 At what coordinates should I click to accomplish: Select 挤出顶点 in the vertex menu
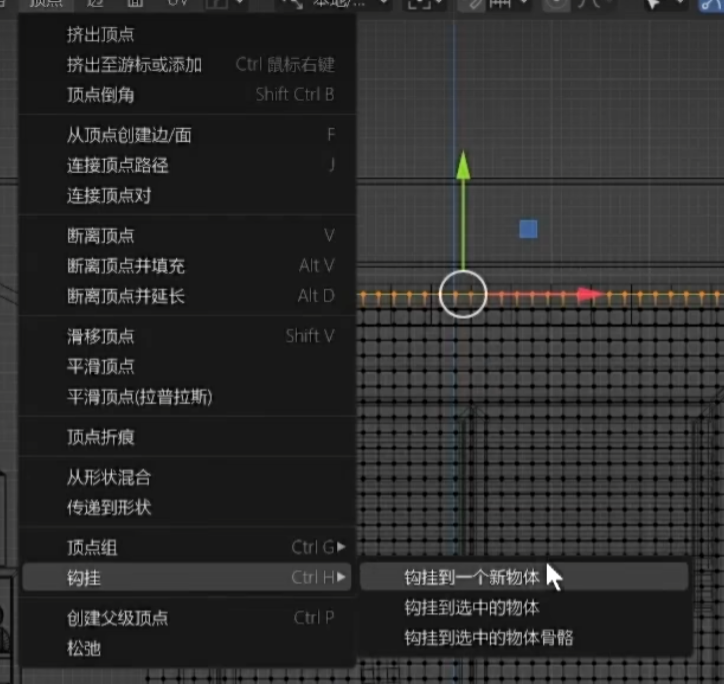(x=100, y=35)
